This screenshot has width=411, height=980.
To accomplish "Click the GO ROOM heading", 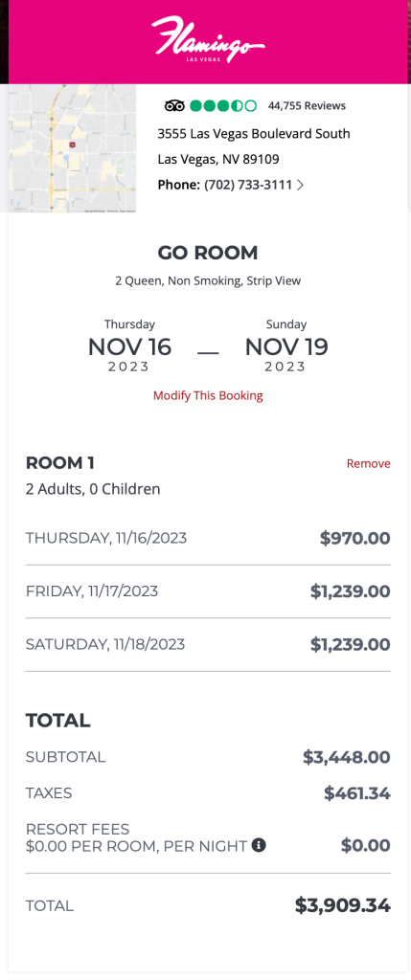I will pos(208,253).
